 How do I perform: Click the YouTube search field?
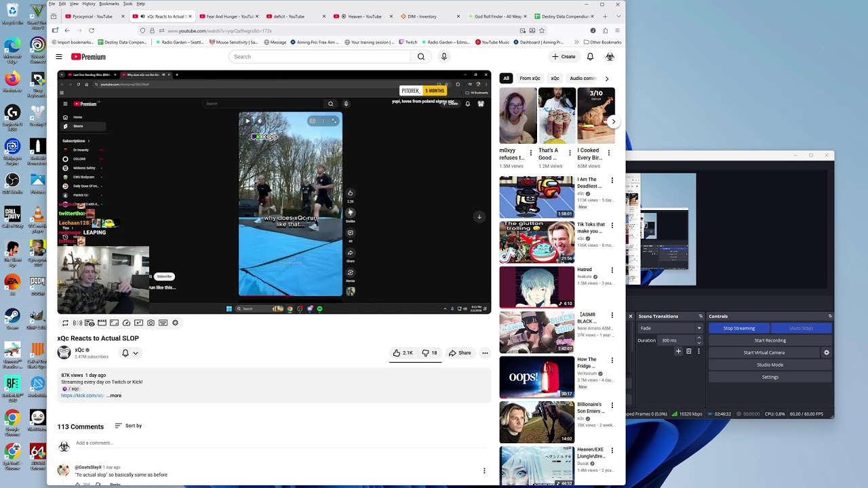click(x=319, y=57)
